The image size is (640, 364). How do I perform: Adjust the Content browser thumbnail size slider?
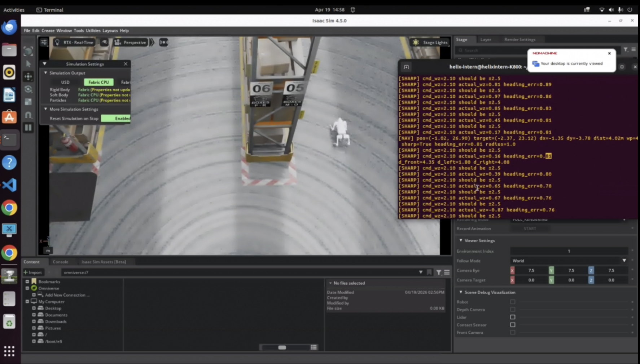coord(282,347)
